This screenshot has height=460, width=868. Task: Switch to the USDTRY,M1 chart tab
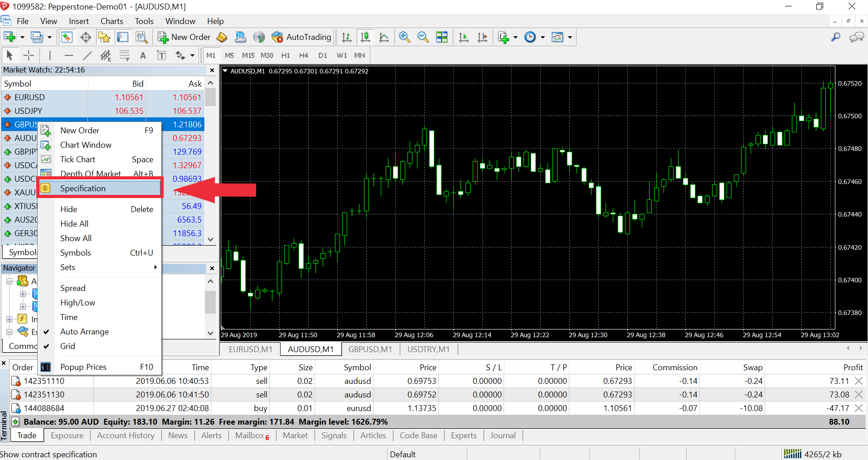(428, 349)
